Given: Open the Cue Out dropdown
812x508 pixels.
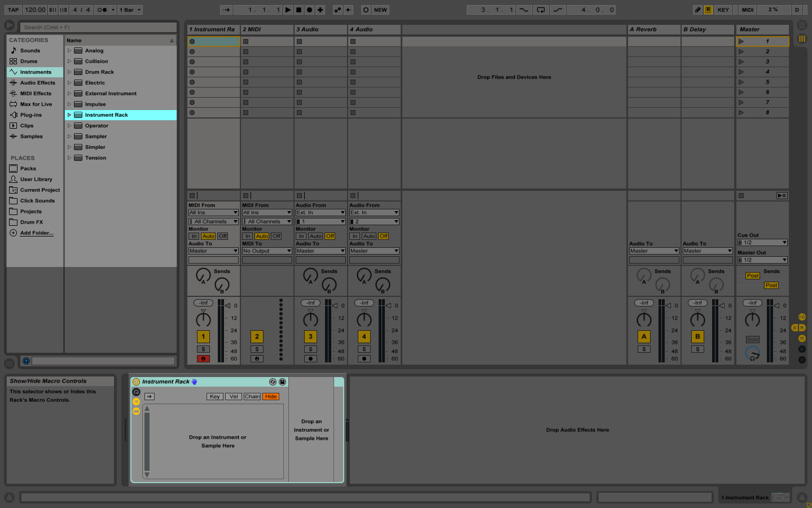Looking at the screenshot, I should [762, 243].
